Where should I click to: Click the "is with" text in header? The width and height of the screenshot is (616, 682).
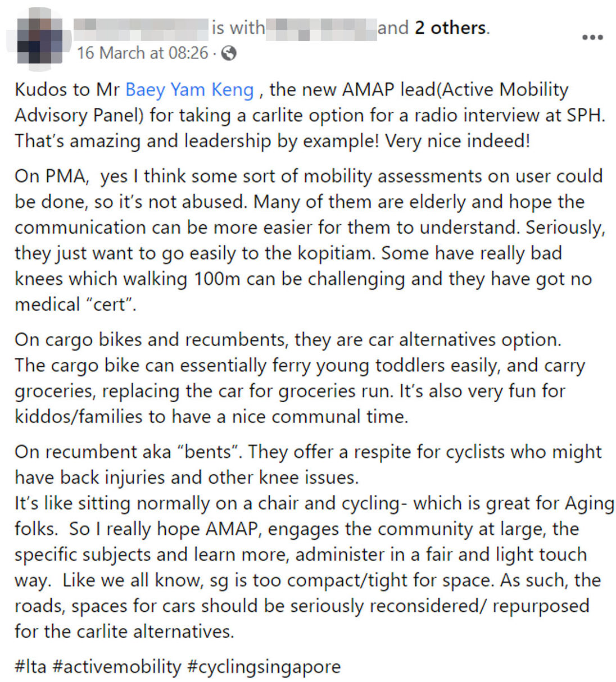coord(238,28)
